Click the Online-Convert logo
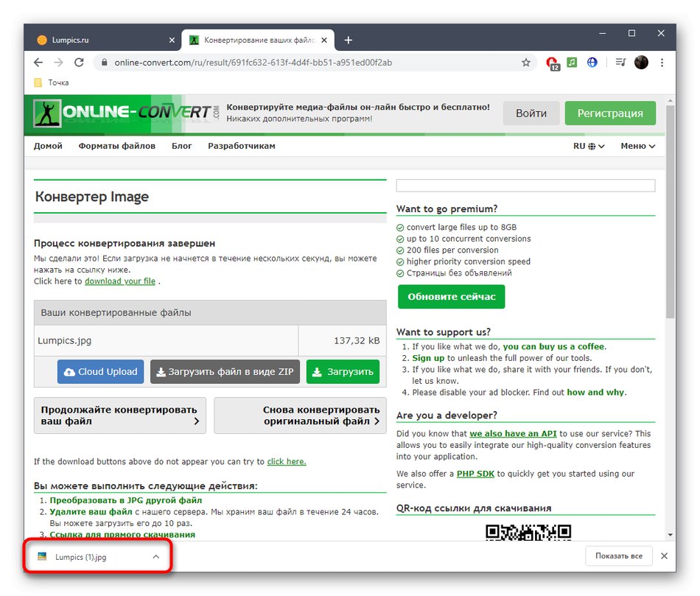Viewport: 700px width, 596px height. click(126, 113)
